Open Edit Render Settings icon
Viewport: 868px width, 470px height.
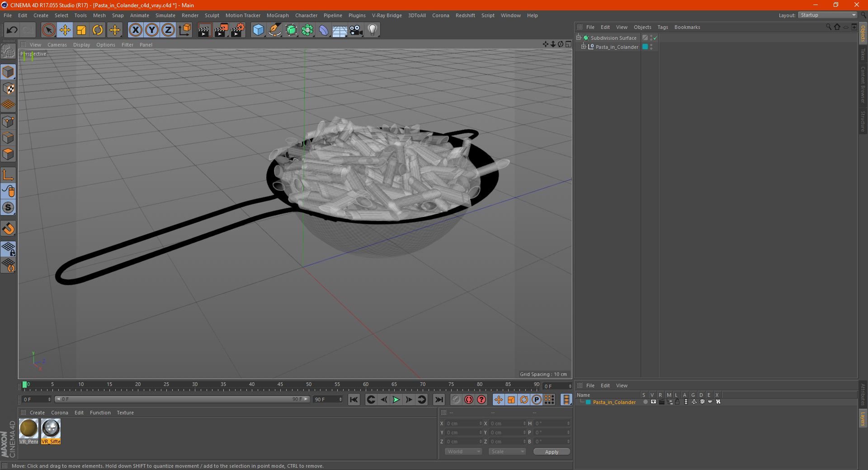[238, 30]
